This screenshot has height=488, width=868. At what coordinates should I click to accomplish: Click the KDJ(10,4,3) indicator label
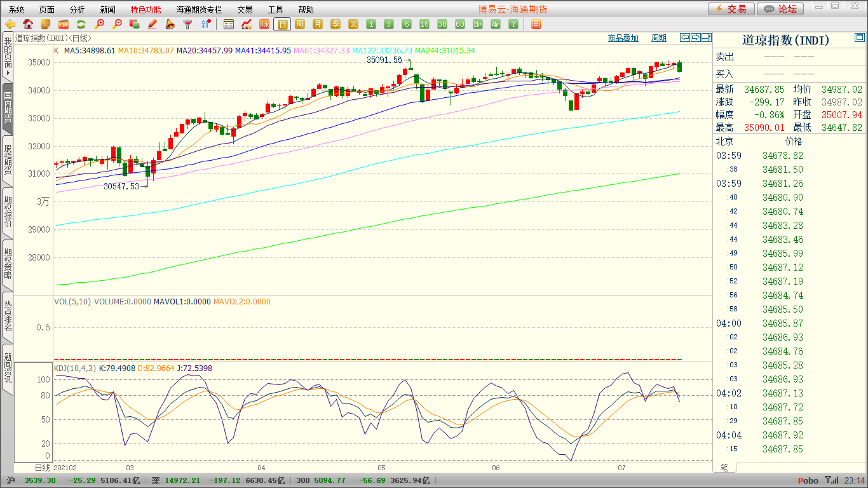[x=75, y=368]
